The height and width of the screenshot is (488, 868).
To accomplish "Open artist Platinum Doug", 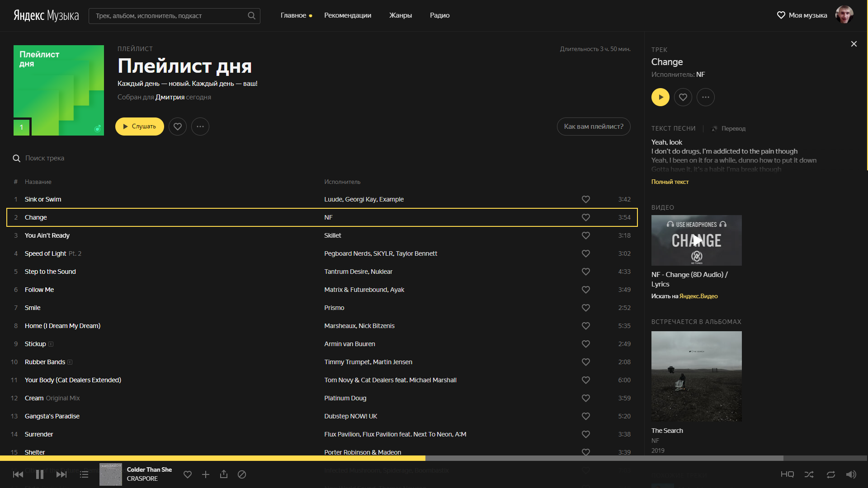I will point(345,398).
